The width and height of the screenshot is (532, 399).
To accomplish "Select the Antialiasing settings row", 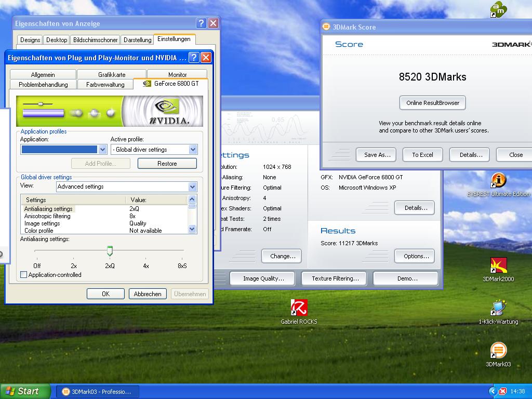I will point(104,209).
